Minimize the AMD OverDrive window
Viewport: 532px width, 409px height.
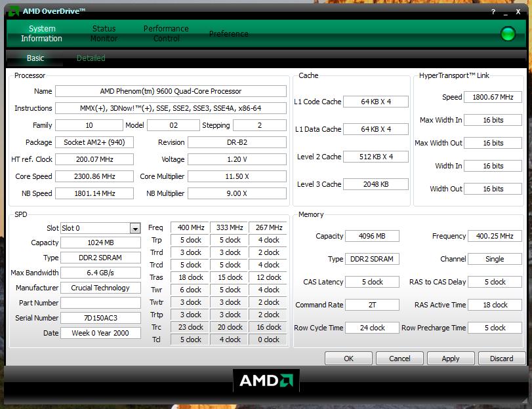point(506,12)
